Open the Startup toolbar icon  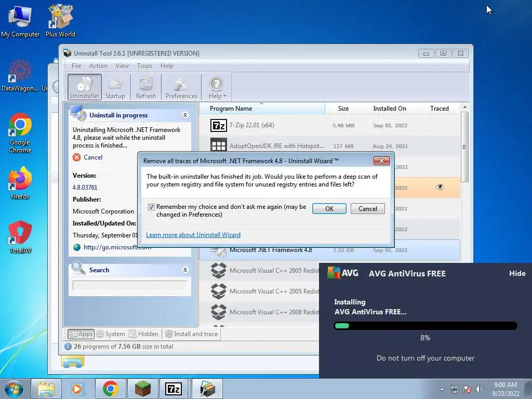tap(115, 87)
